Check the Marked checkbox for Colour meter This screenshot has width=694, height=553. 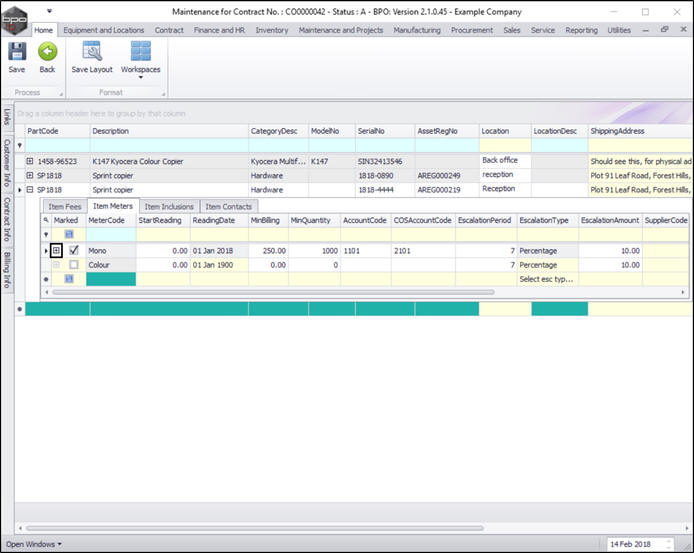point(74,265)
